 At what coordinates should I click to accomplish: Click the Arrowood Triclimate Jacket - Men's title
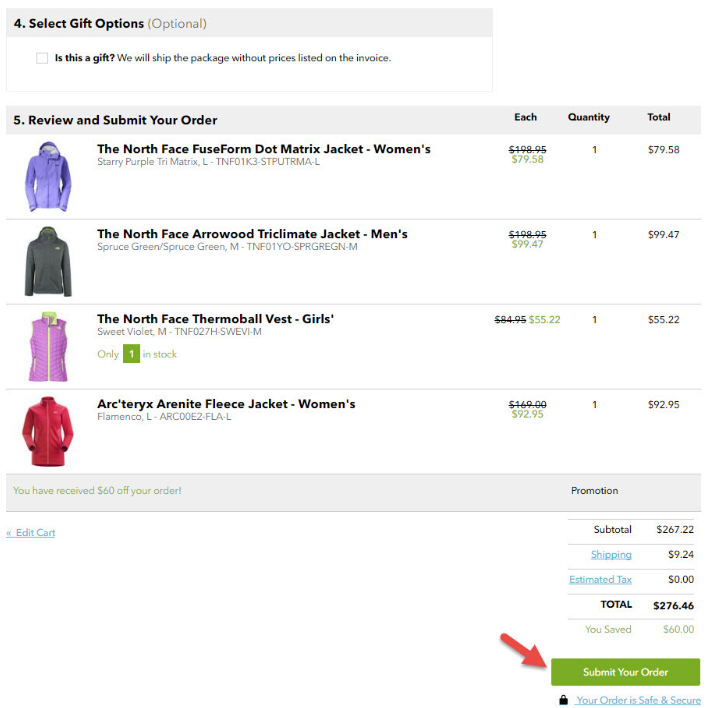pos(252,234)
